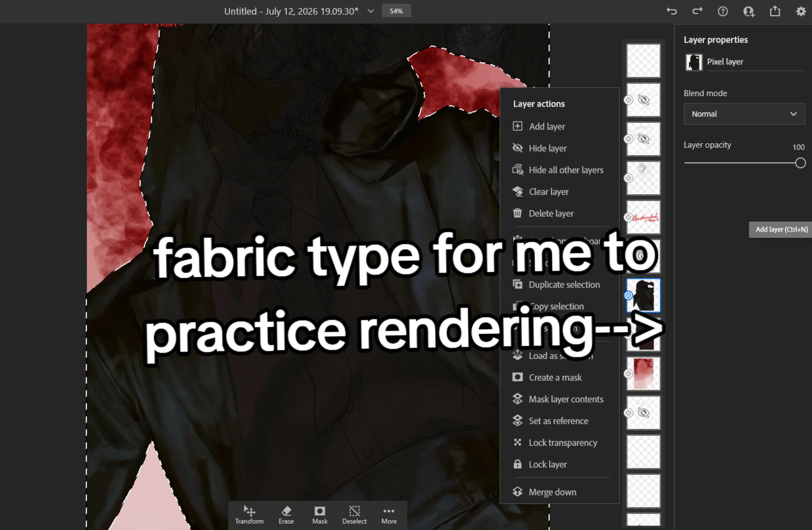
Task: Show the hidden second layer
Action: [x=643, y=100]
